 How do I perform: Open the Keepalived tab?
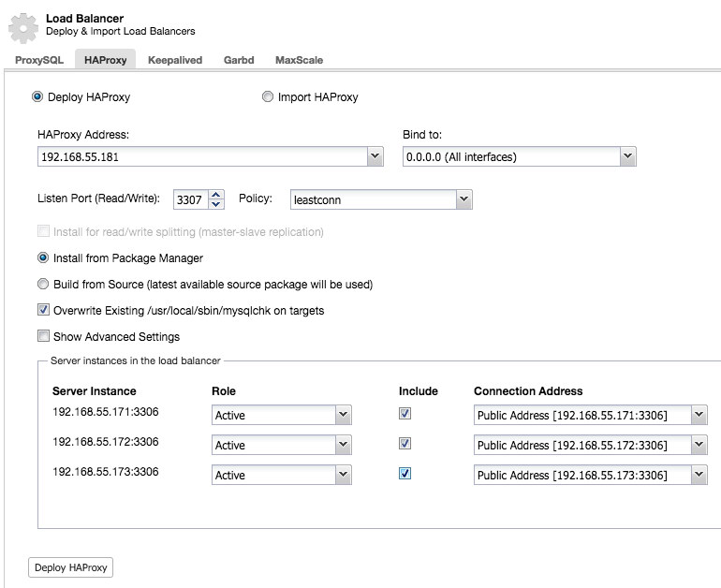[175, 60]
